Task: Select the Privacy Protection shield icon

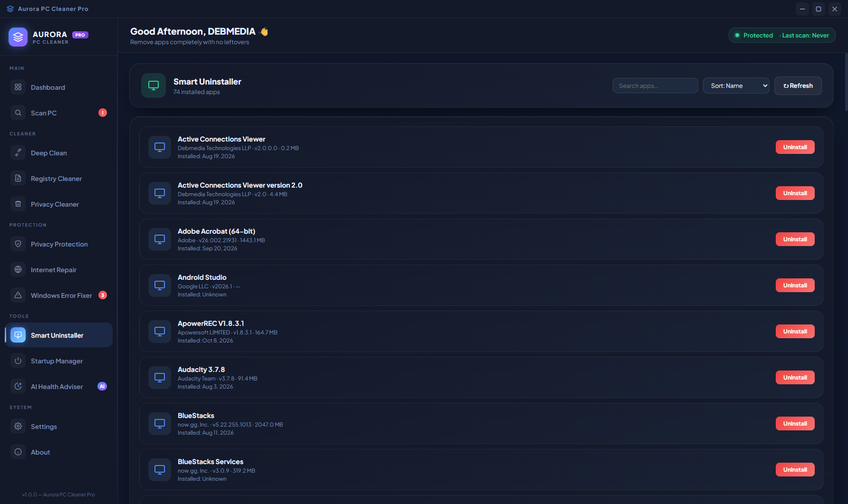Action: [18, 244]
